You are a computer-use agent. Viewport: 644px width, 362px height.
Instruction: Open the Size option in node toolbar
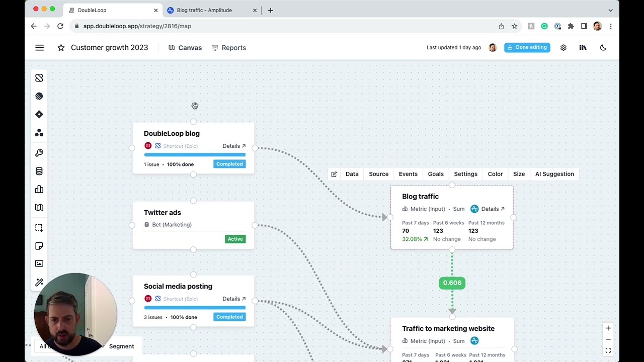coord(519,174)
